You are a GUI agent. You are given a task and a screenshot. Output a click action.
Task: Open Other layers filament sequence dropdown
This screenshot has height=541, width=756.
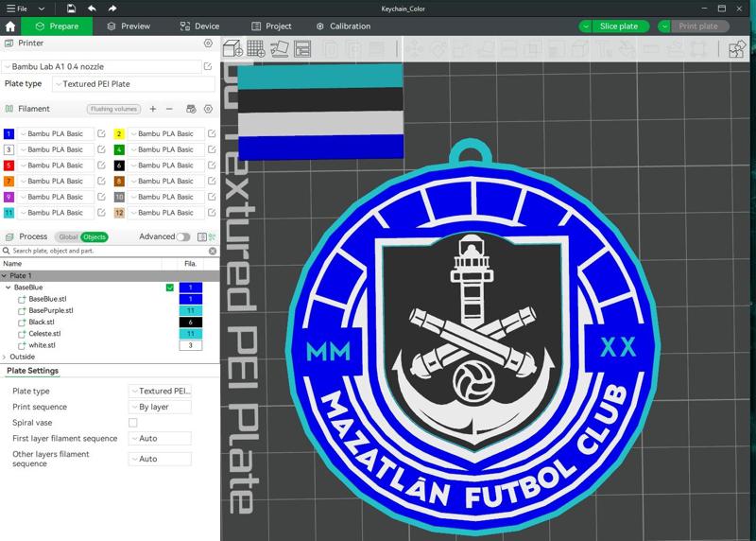pos(160,459)
